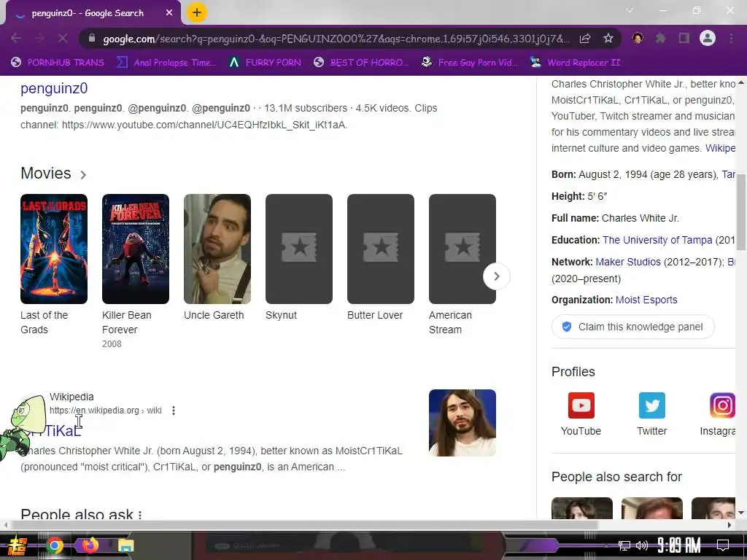Open Maker Studios link
Screen dimensions: 747x560
point(628,262)
